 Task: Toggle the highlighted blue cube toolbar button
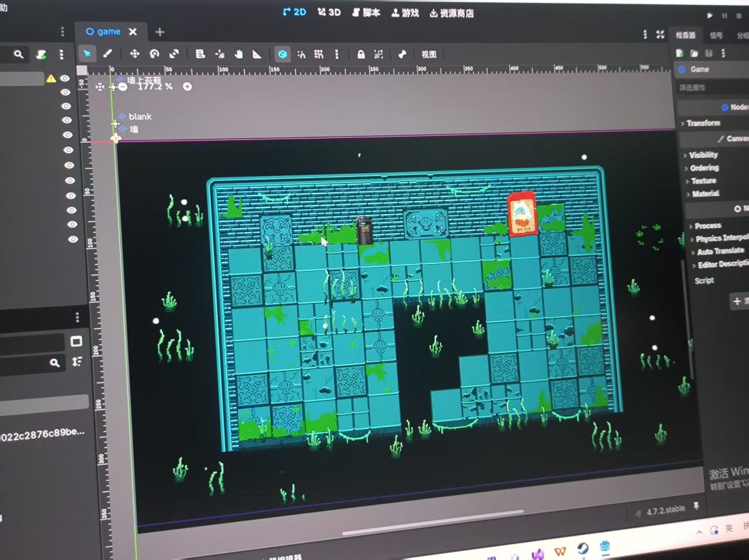coord(283,54)
